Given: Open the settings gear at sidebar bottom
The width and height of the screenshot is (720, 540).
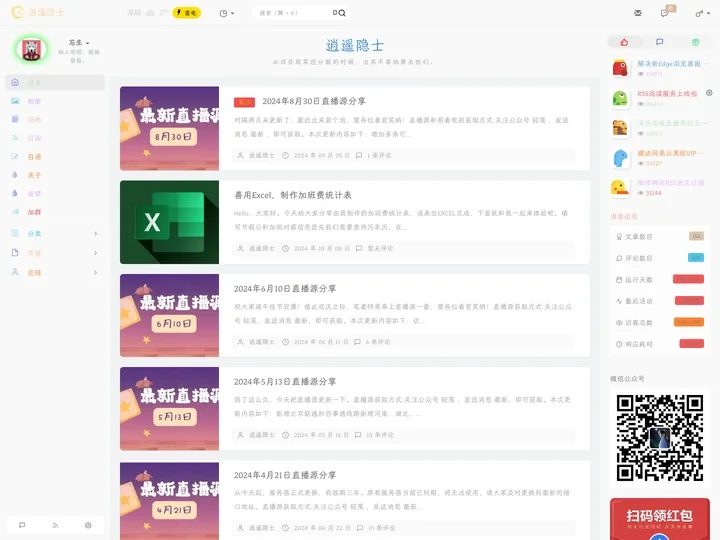Looking at the screenshot, I should click(x=88, y=525).
